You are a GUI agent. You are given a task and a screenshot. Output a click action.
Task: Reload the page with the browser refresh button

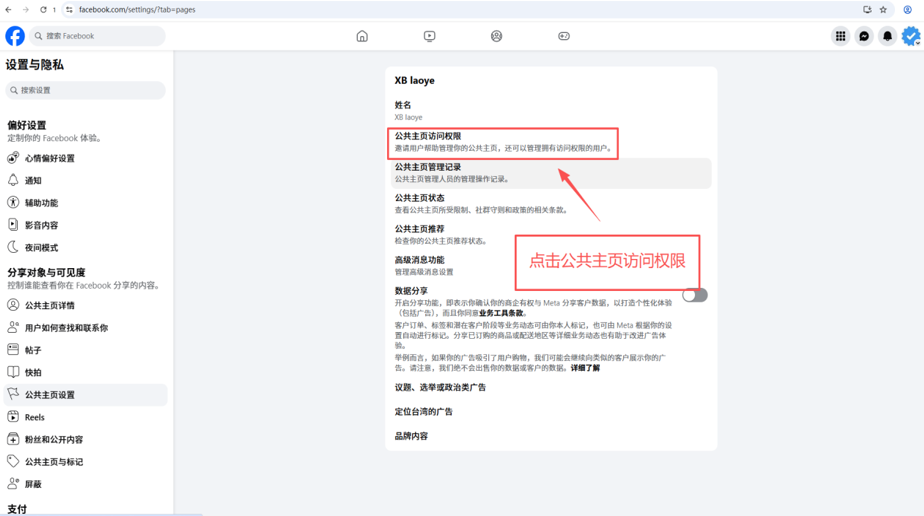[43, 10]
